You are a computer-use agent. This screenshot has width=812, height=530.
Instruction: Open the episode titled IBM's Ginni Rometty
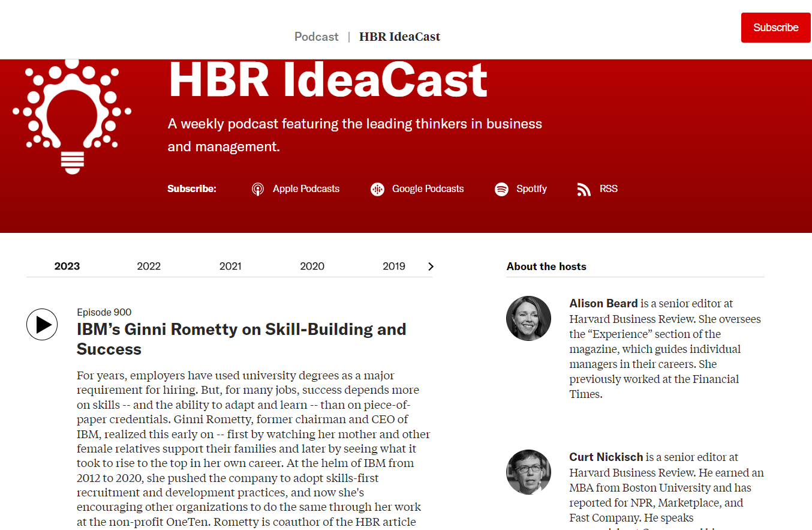click(x=242, y=339)
